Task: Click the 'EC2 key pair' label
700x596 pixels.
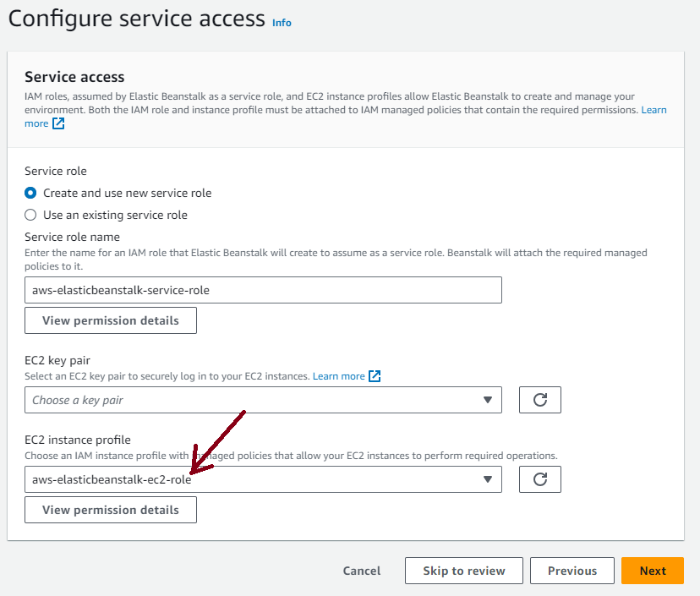Action: pyautogui.click(x=57, y=360)
